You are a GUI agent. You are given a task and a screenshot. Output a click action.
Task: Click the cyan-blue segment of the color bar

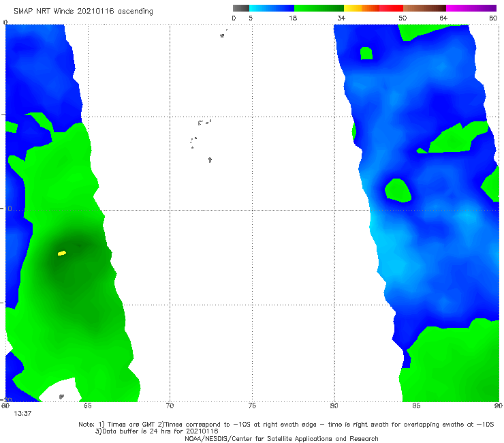272,8
